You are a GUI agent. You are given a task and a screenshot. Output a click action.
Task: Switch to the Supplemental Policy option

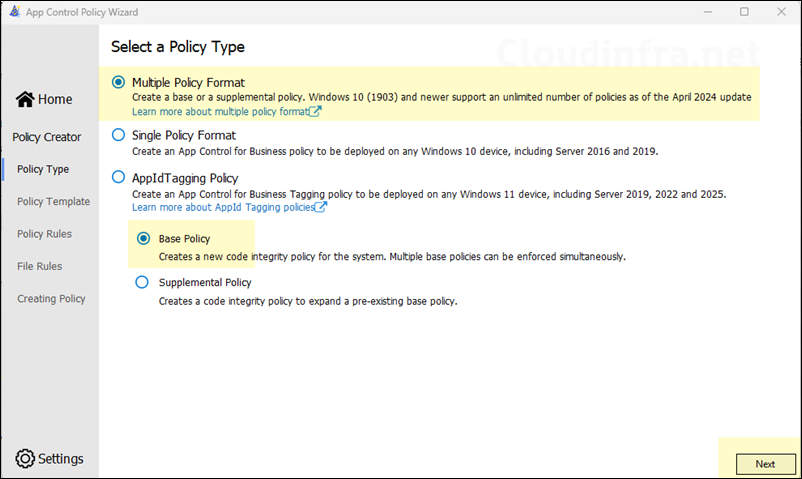coord(143,283)
